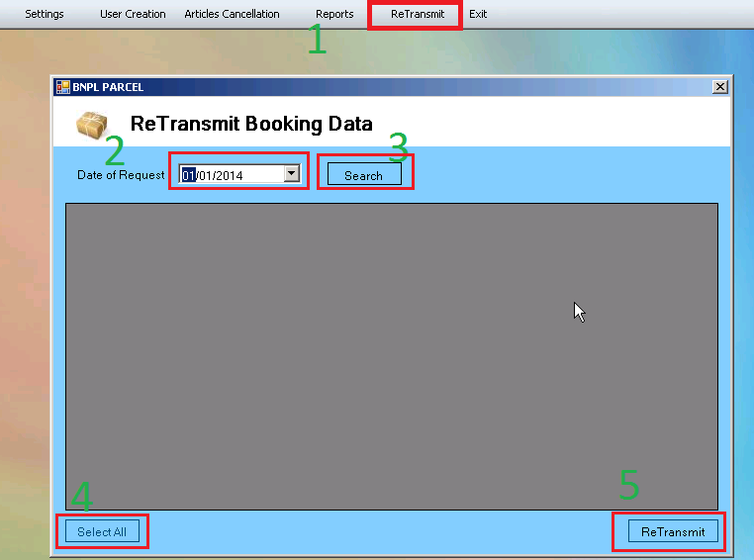Close the BNPL PARCEL window
754x560 pixels.
[x=719, y=86]
